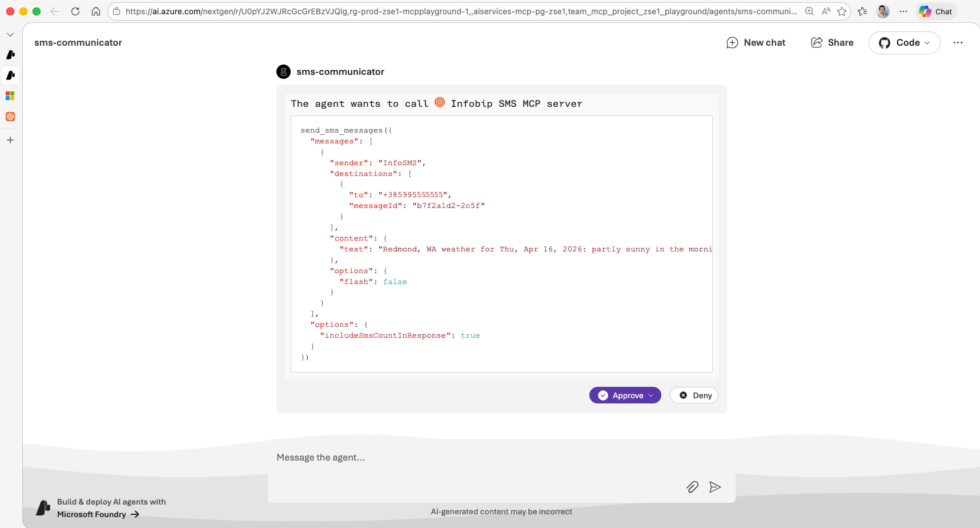Click the send_sms_messages function name

pyautogui.click(x=342, y=130)
